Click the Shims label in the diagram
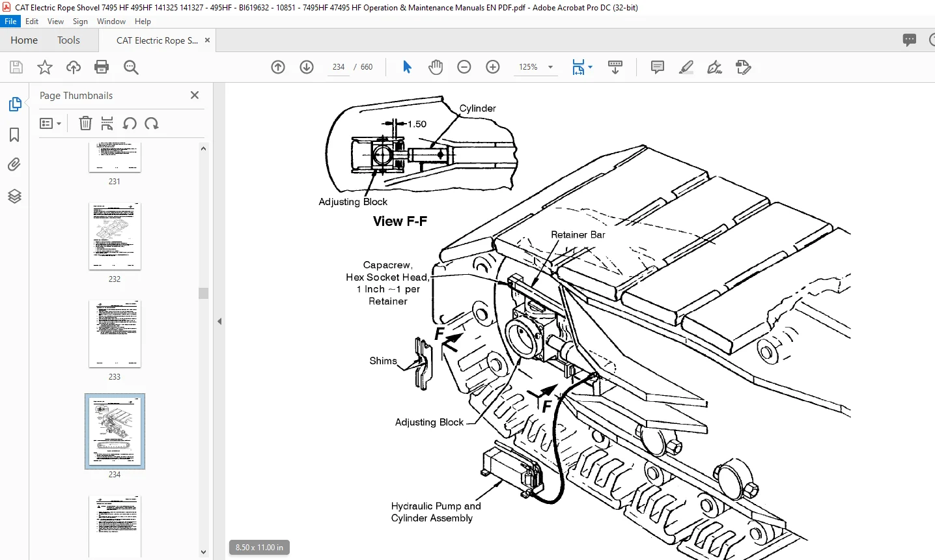This screenshot has width=935, height=560. tap(383, 361)
